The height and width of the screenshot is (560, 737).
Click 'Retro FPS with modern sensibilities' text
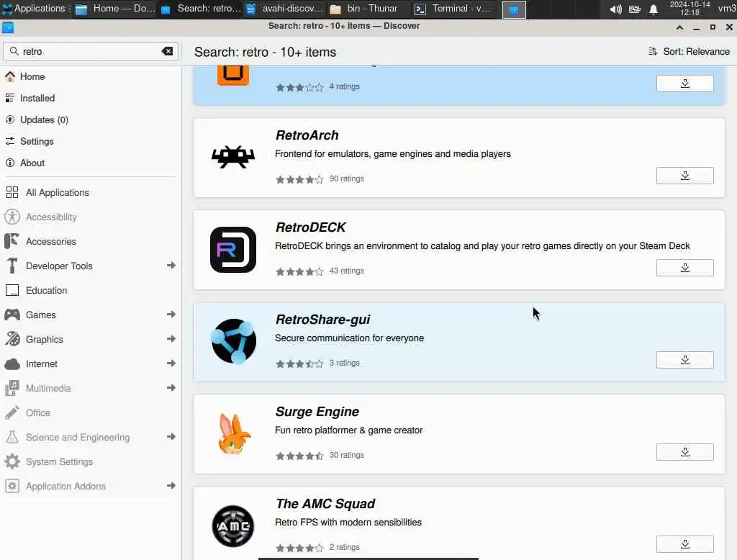348,523
